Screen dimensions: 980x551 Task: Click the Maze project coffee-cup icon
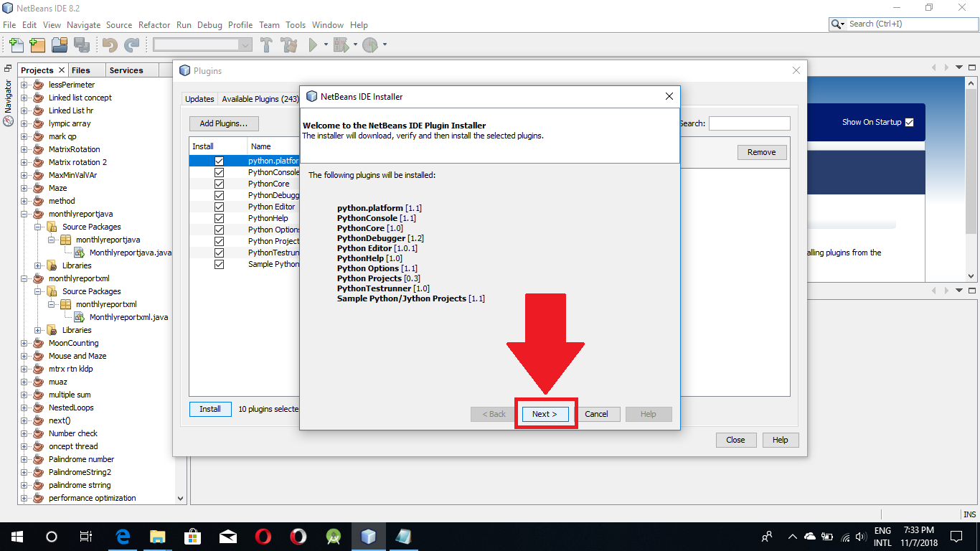[38, 188]
